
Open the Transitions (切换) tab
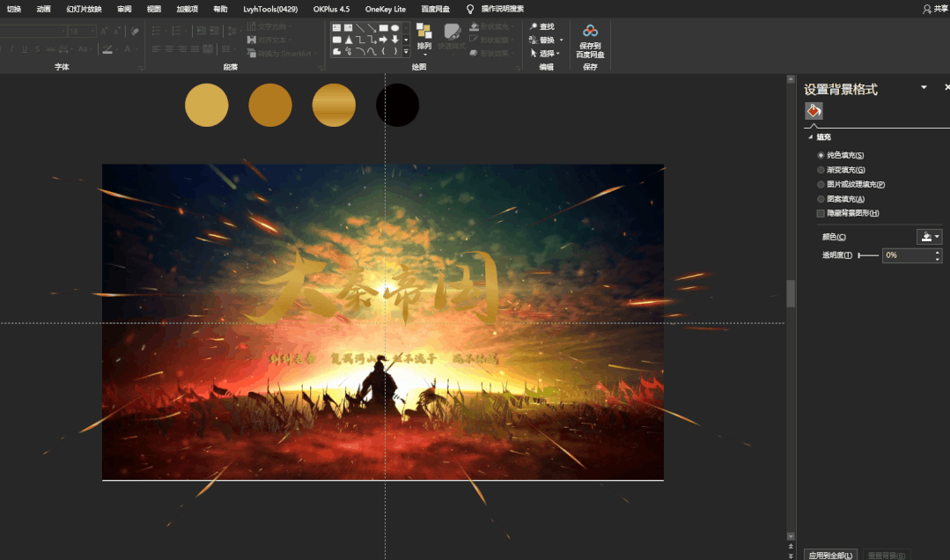[14, 9]
